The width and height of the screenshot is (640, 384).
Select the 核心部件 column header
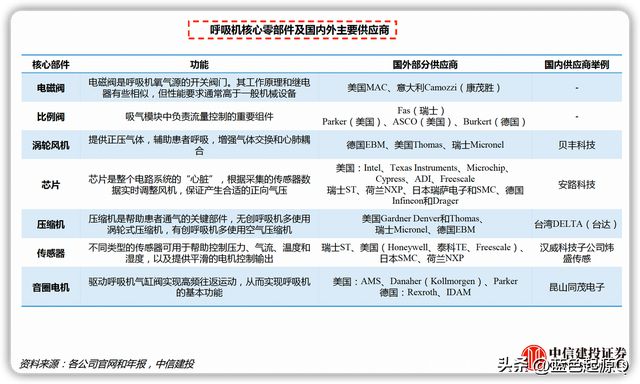(51, 64)
